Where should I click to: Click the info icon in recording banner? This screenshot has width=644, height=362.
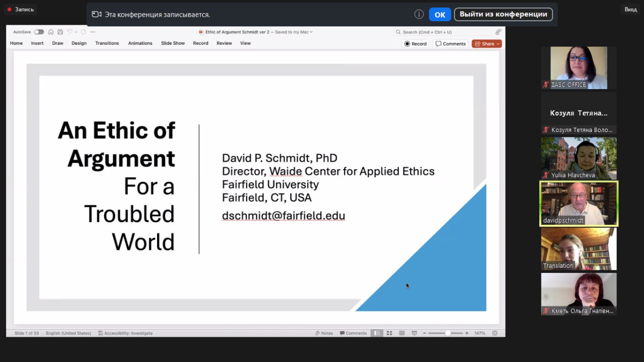(x=419, y=15)
